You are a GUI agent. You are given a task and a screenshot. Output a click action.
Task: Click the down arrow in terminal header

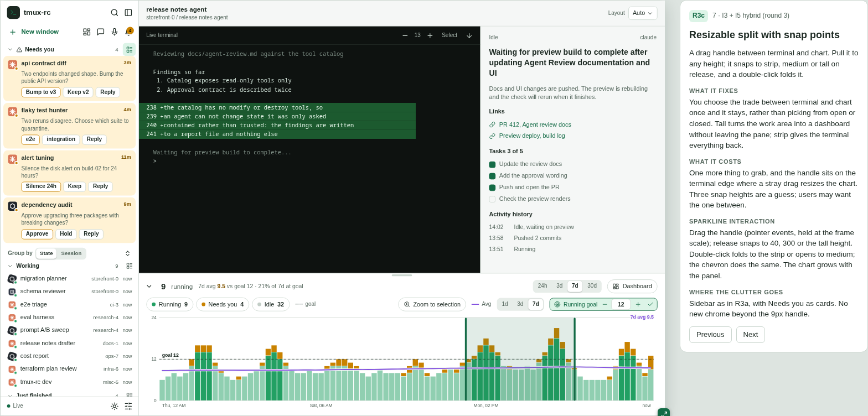coord(469,35)
